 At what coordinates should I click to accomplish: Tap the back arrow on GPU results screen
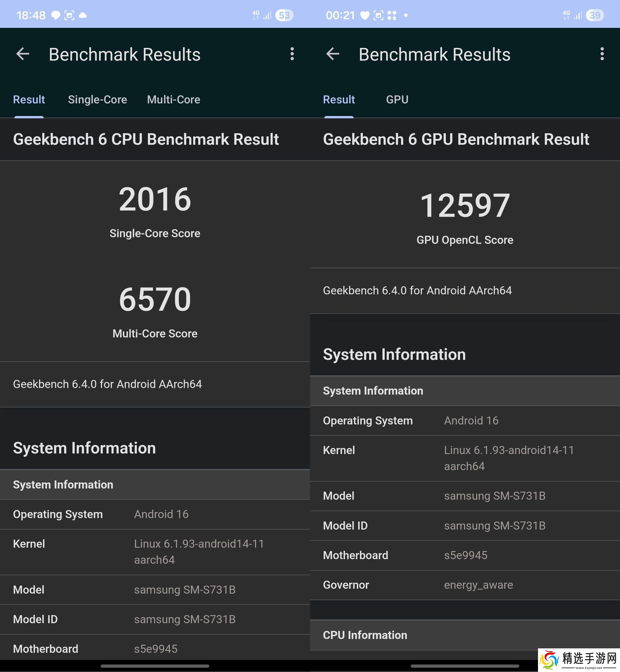point(333,54)
